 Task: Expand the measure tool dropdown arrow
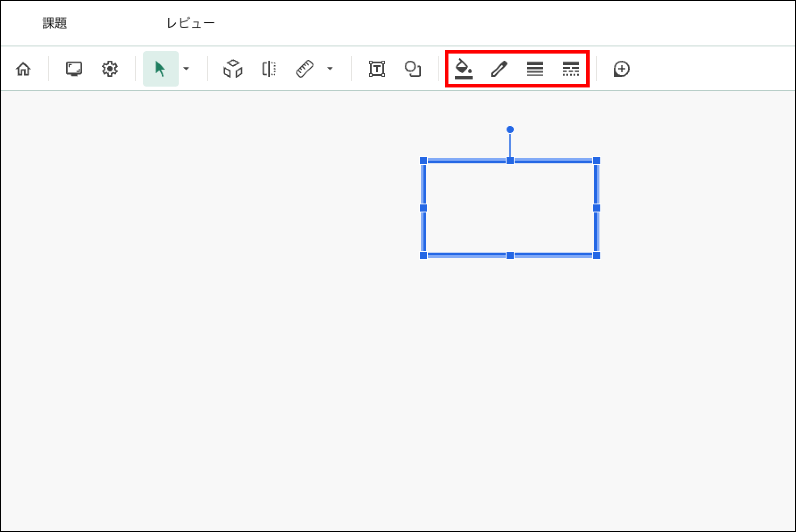pyautogui.click(x=330, y=69)
